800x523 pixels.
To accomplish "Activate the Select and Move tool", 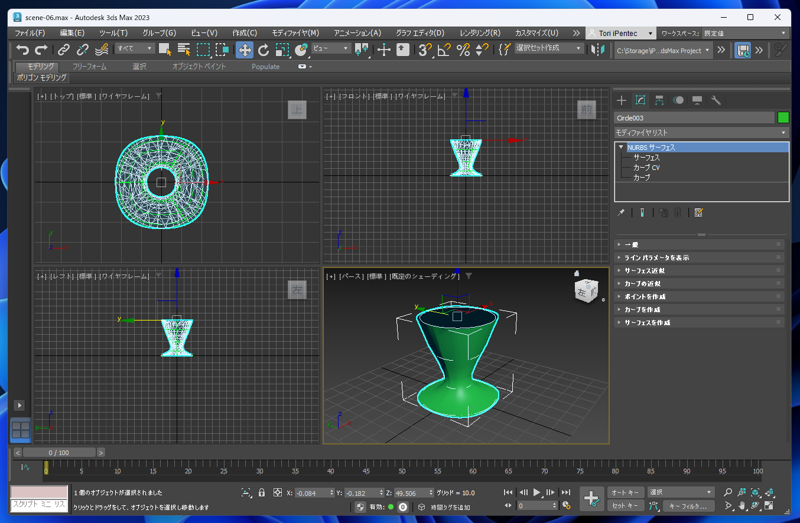I will coord(244,49).
